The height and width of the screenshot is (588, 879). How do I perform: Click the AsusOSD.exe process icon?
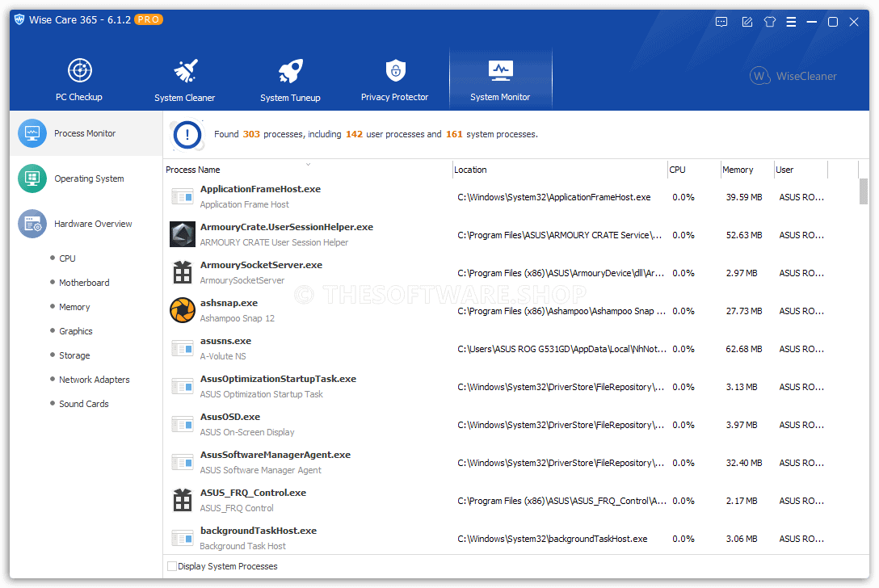[x=183, y=424]
